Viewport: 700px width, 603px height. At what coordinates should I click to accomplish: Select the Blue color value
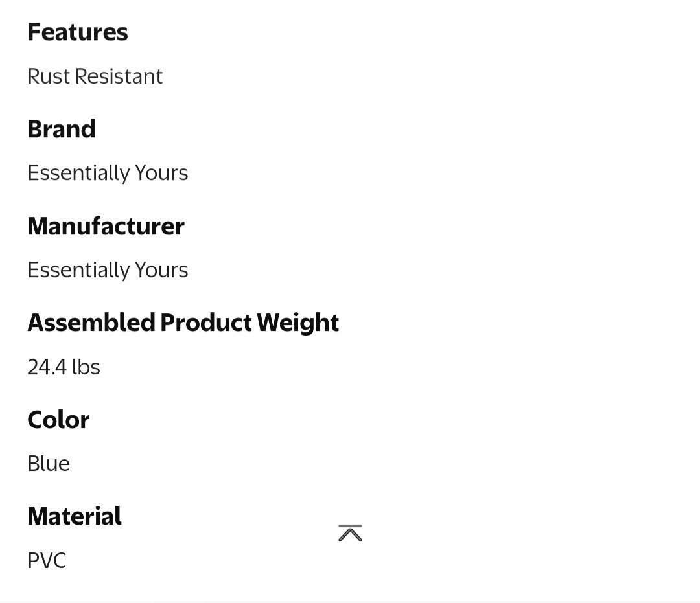(x=49, y=464)
